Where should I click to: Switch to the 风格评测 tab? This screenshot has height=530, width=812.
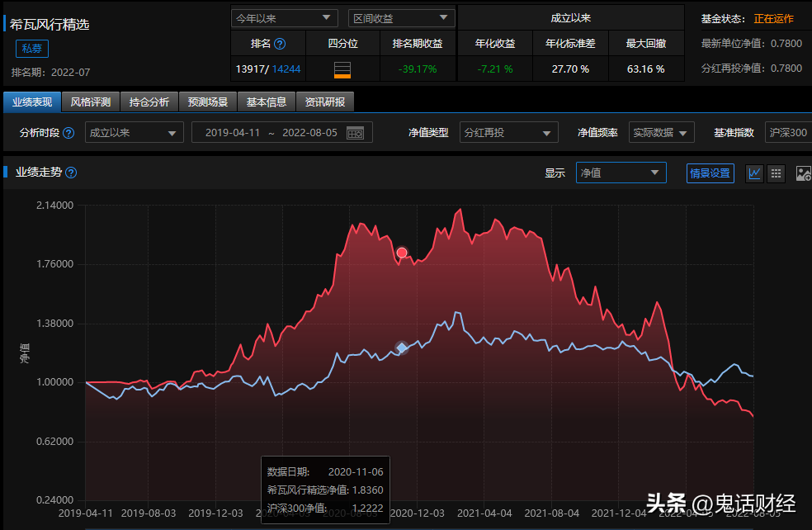tap(91, 102)
